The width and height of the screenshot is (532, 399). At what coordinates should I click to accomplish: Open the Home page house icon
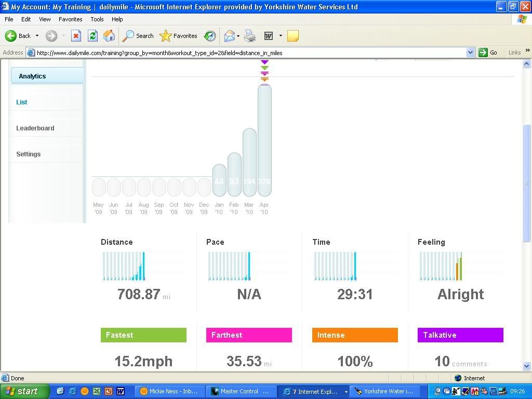pyautogui.click(x=109, y=36)
